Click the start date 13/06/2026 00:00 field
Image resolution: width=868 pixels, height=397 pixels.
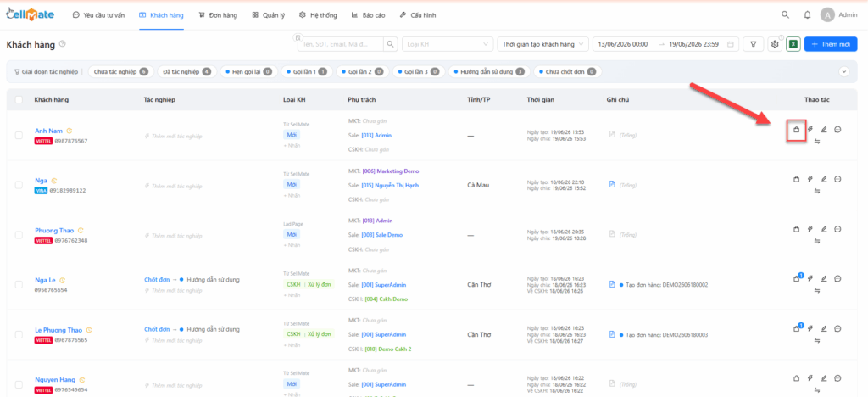point(623,44)
